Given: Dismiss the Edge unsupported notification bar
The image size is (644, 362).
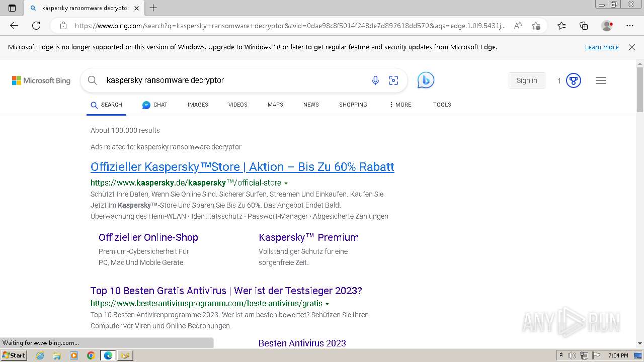Looking at the screenshot, I should (632, 47).
